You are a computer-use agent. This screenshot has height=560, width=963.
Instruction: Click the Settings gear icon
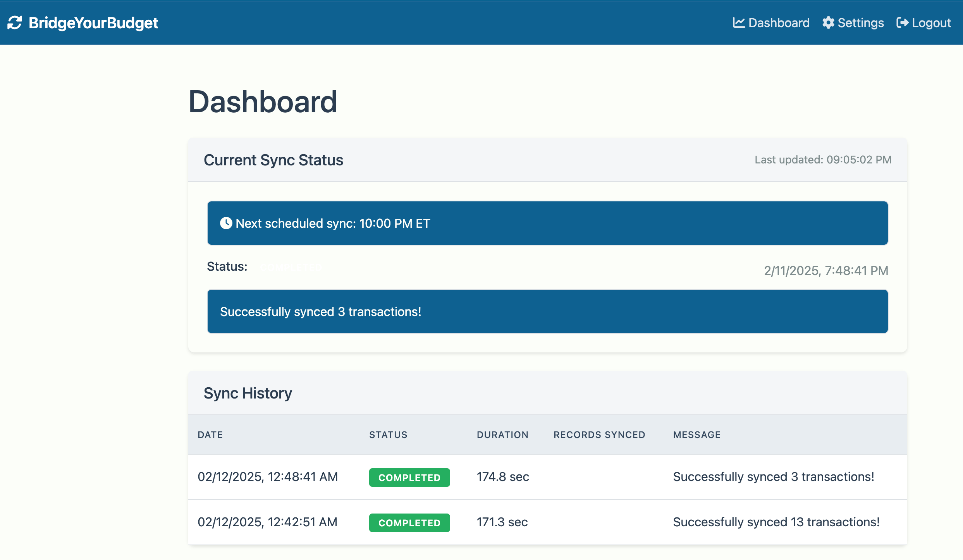[x=828, y=23]
